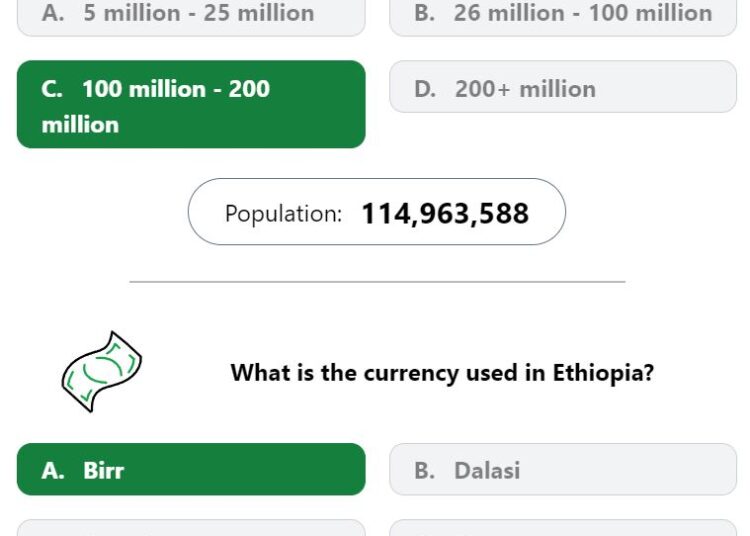The width and height of the screenshot is (750, 536).
Task: Click the Population label text
Action: click(283, 214)
